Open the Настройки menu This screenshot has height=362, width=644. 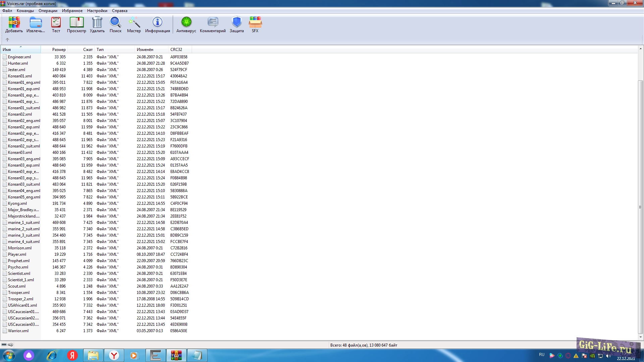point(97,11)
